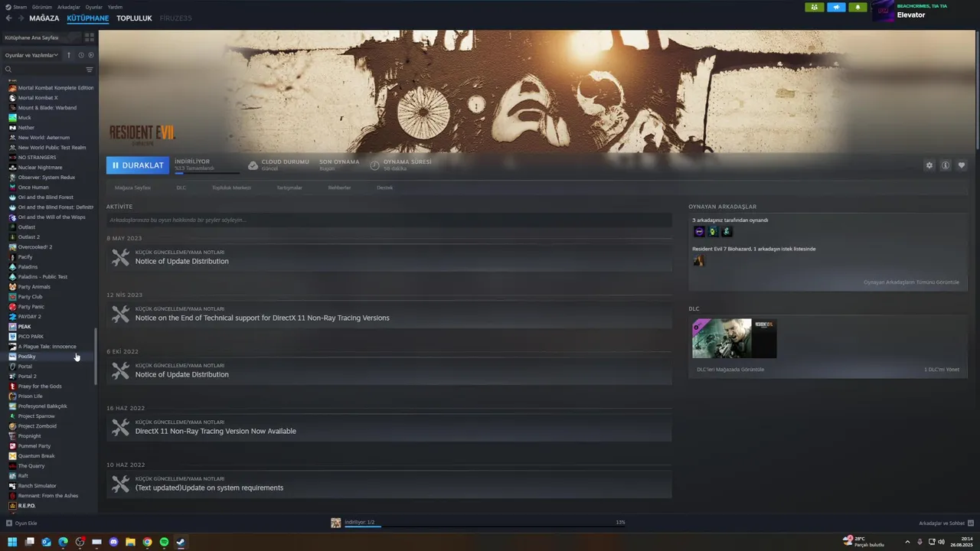Image resolution: width=980 pixels, height=551 pixels.
Task: Open friends list green button
Action: tap(815, 7)
